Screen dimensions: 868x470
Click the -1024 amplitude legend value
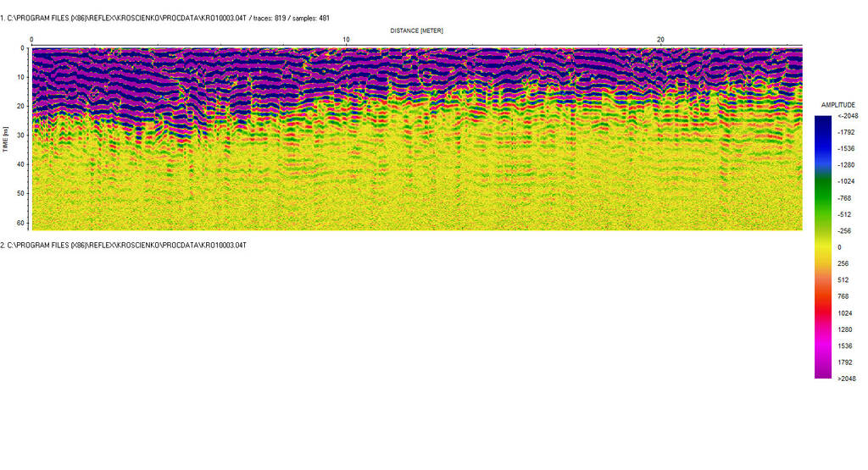pyautogui.click(x=845, y=181)
